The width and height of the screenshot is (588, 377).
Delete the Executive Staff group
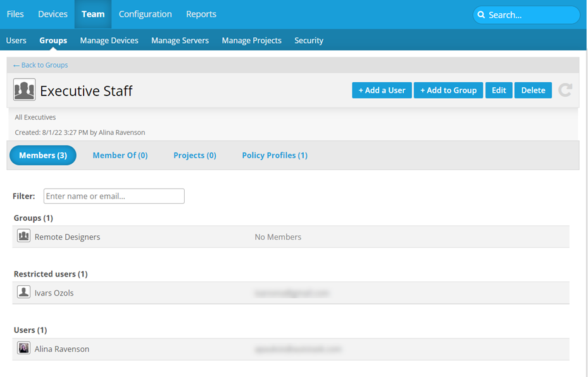pos(533,90)
